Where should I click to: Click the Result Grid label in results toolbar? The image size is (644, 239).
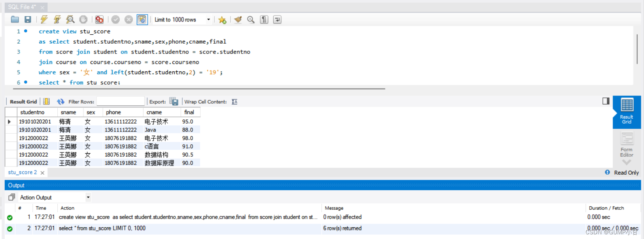coord(23,102)
